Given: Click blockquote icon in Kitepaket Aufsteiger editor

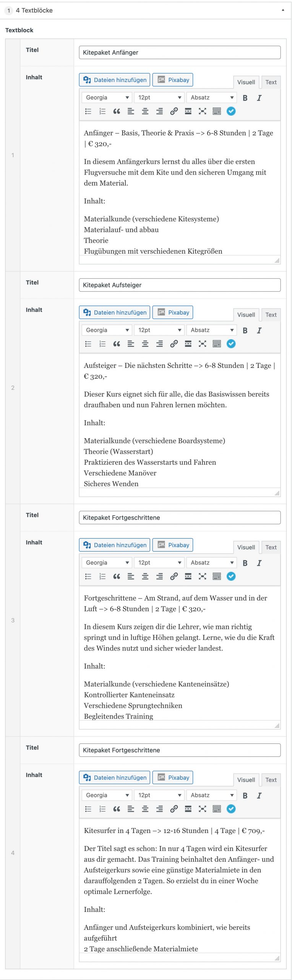Looking at the screenshot, I should 117,344.
